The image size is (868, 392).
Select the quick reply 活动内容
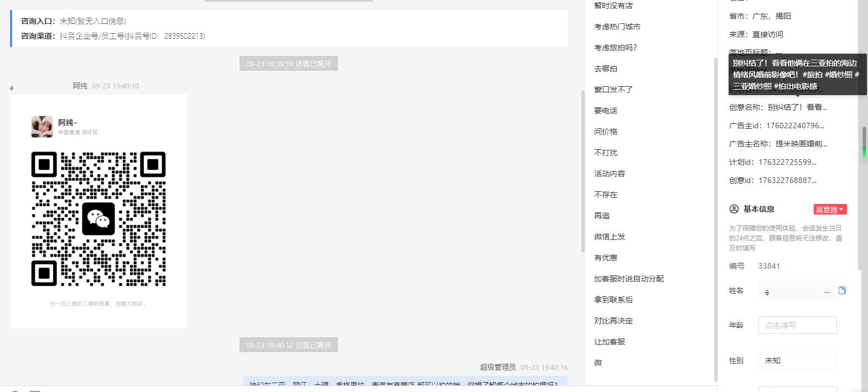click(x=609, y=174)
